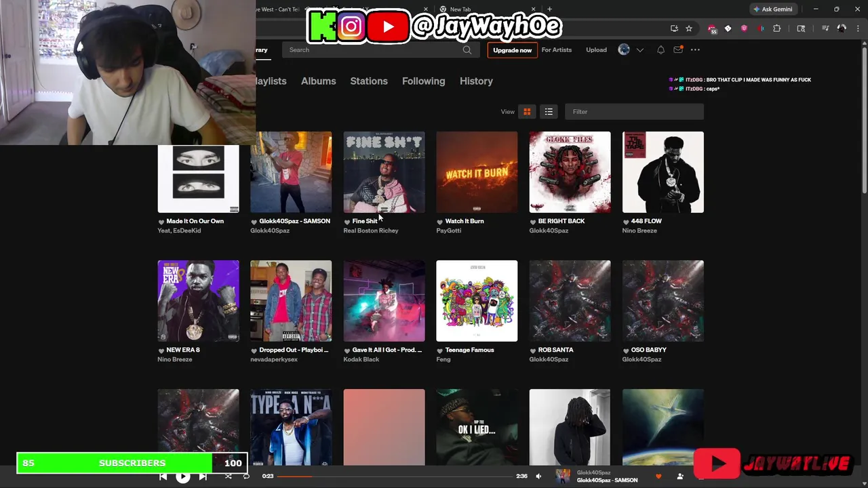Open the Chrome three-dot menu
The image size is (868, 488).
856,28
